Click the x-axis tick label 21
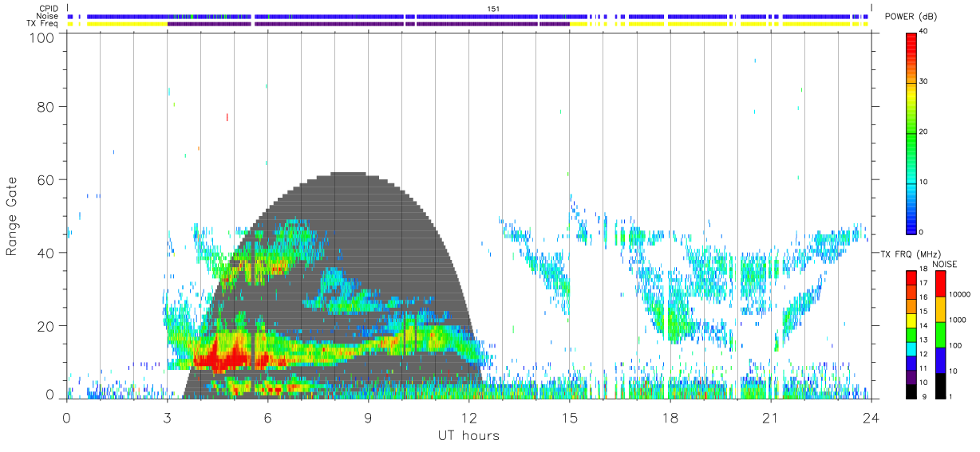The image size is (980, 452). pyautogui.click(x=770, y=417)
